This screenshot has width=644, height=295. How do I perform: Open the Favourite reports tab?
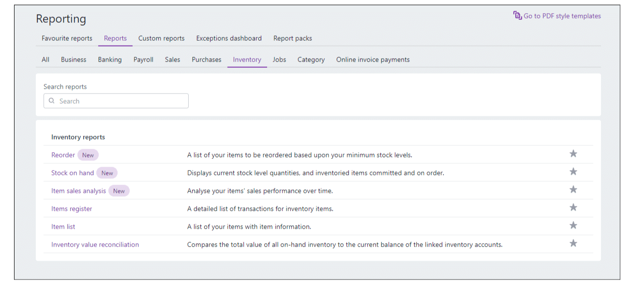coord(67,38)
